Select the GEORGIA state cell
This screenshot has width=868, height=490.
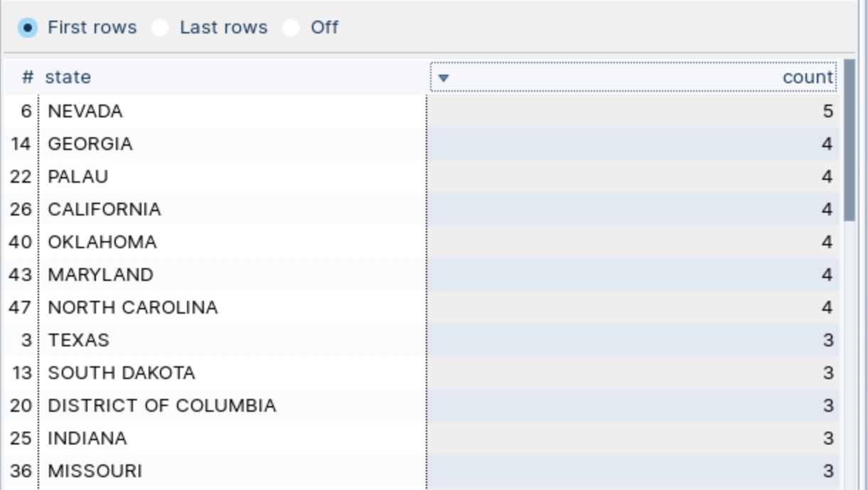click(x=90, y=144)
